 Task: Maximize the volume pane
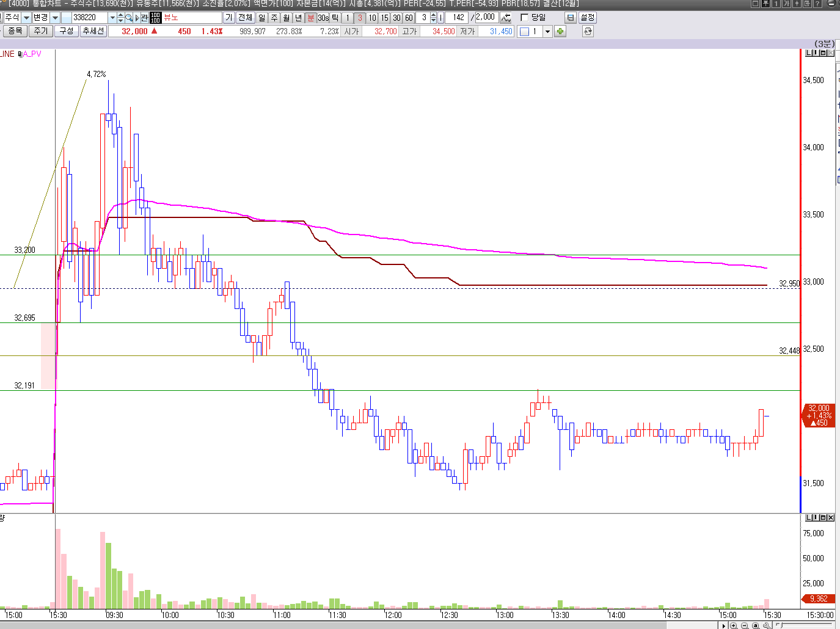(x=823, y=517)
